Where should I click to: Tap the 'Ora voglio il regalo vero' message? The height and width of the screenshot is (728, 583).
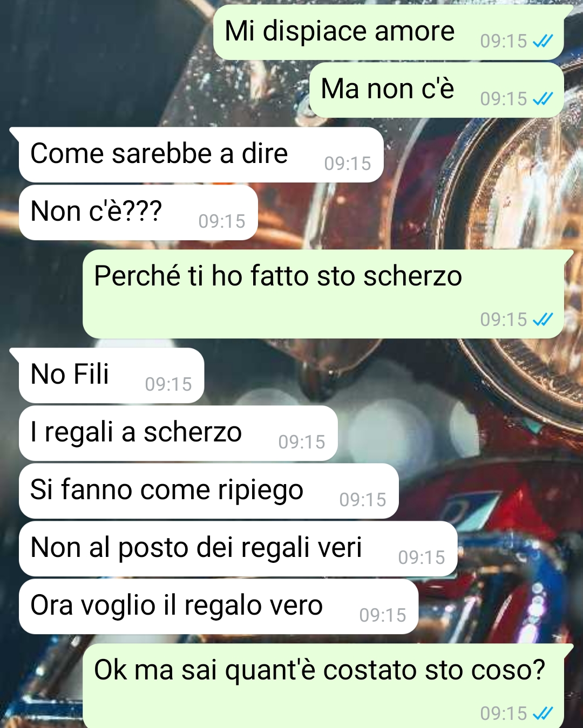[219, 607]
